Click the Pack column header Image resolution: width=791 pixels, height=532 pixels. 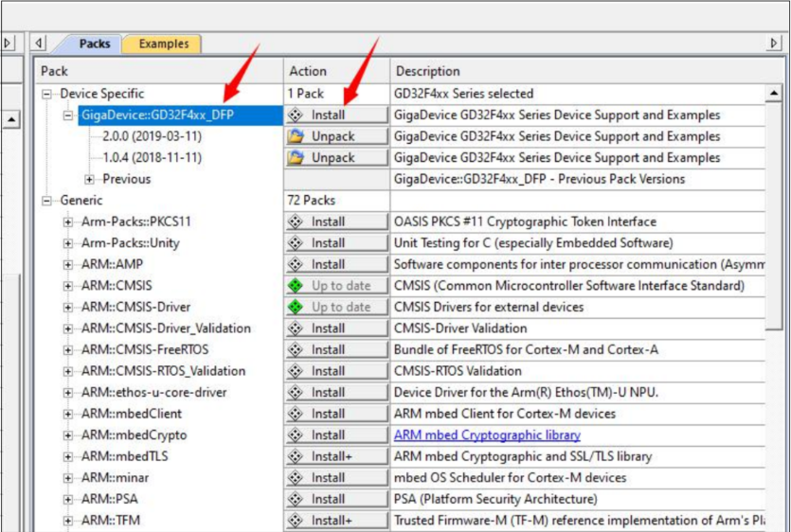pyautogui.click(x=158, y=71)
